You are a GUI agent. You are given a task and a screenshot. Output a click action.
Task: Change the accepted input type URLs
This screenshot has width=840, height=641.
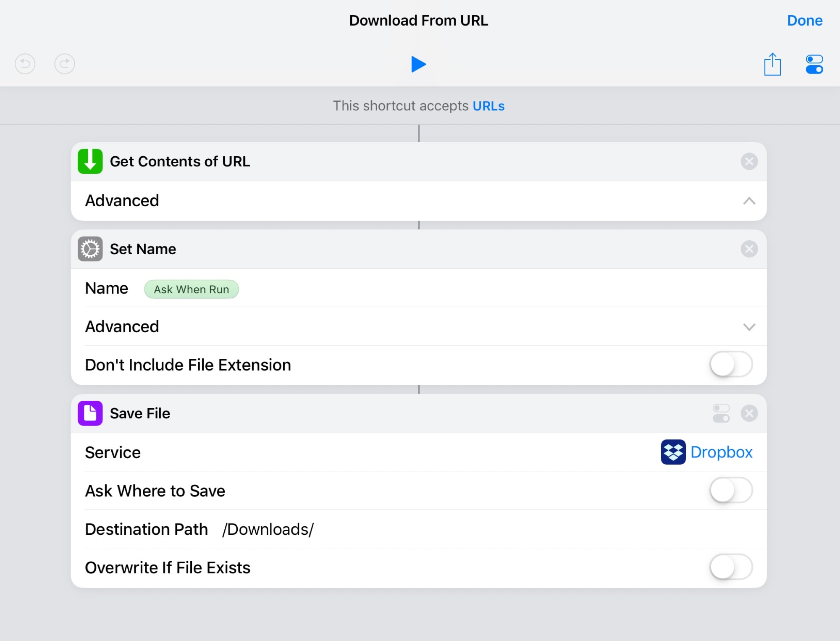(488, 106)
